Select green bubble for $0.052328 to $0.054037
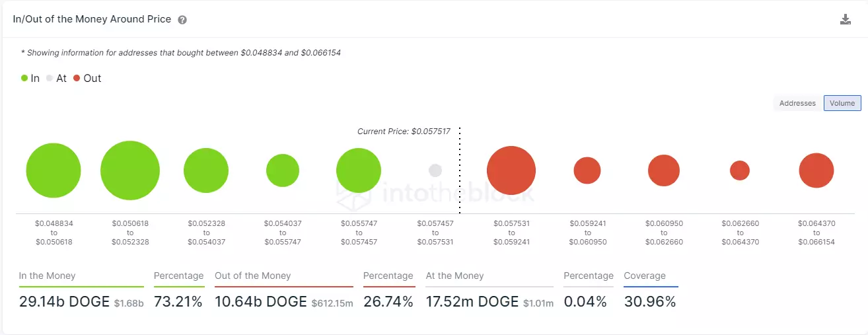868x335 pixels. point(206,170)
